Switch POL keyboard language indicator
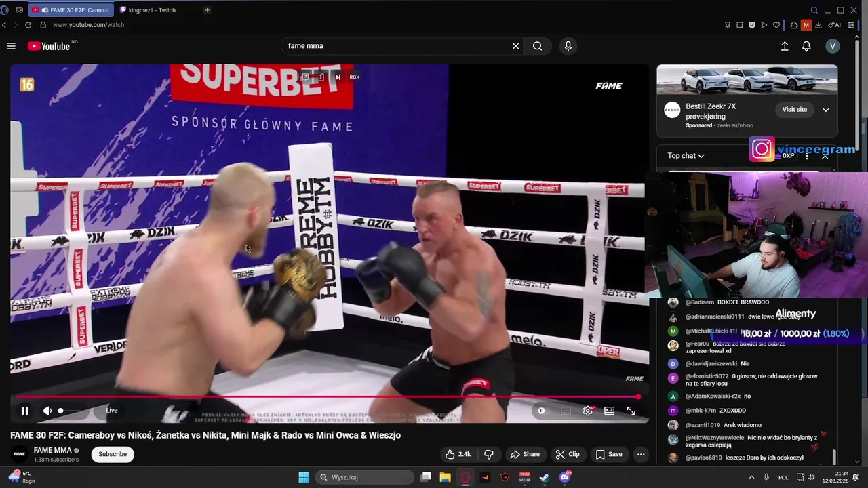 (x=783, y=477)
